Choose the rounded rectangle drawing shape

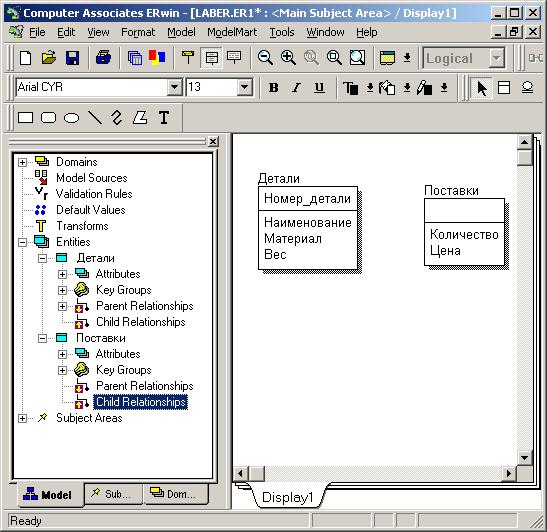(x=48, y=118)
